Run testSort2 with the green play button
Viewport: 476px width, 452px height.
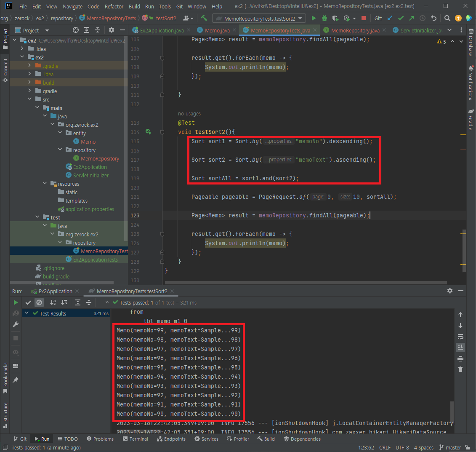314,18
